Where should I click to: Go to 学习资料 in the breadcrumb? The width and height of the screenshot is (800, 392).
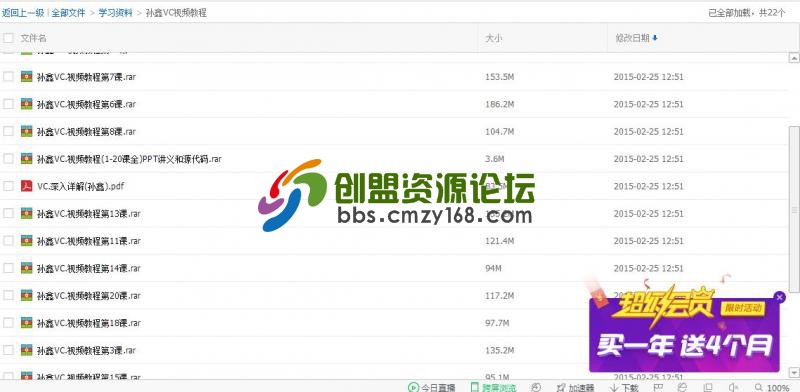[x=115, y=13]
